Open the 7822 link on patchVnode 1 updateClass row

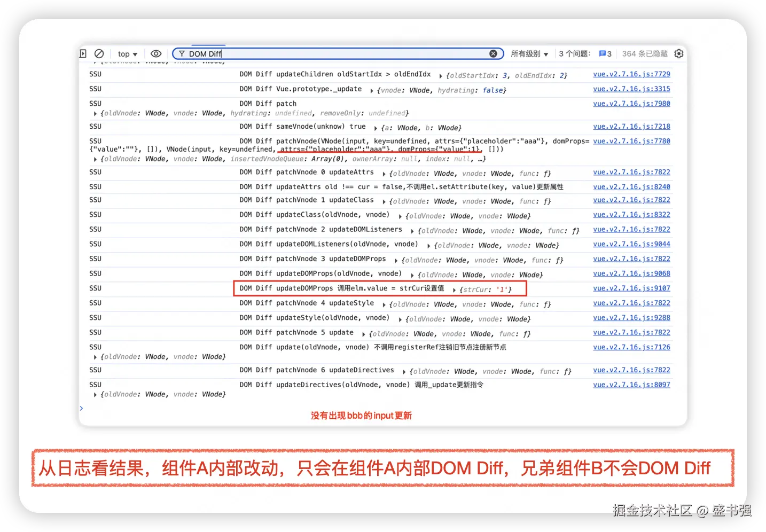631,200
